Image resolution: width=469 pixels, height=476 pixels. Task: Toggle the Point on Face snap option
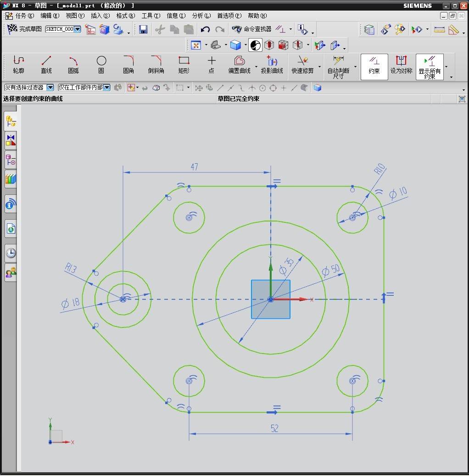[x=304, y=88]
